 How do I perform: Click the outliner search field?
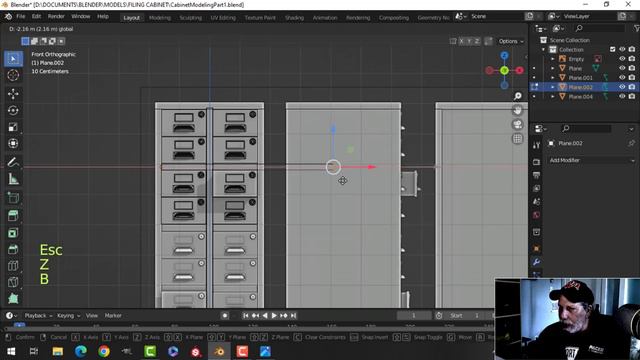pos(598,29)
